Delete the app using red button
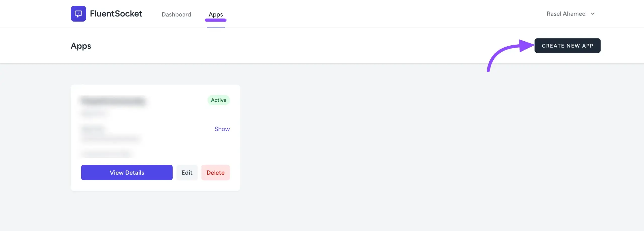 [x=215, y=173]
